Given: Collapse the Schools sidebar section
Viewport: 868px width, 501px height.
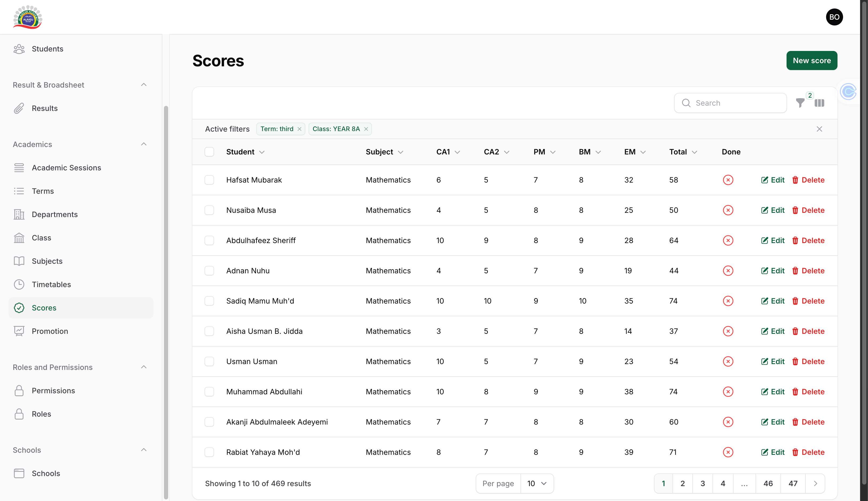Looking at the screenshot, I should coord(144,450).
